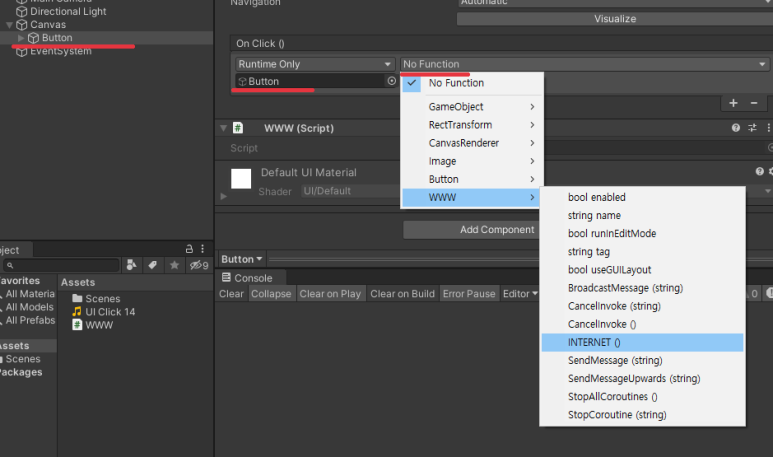The image size is (773, 457).
Task: Choose BroadcastMessage (string) function
Action: coord(642,288)
